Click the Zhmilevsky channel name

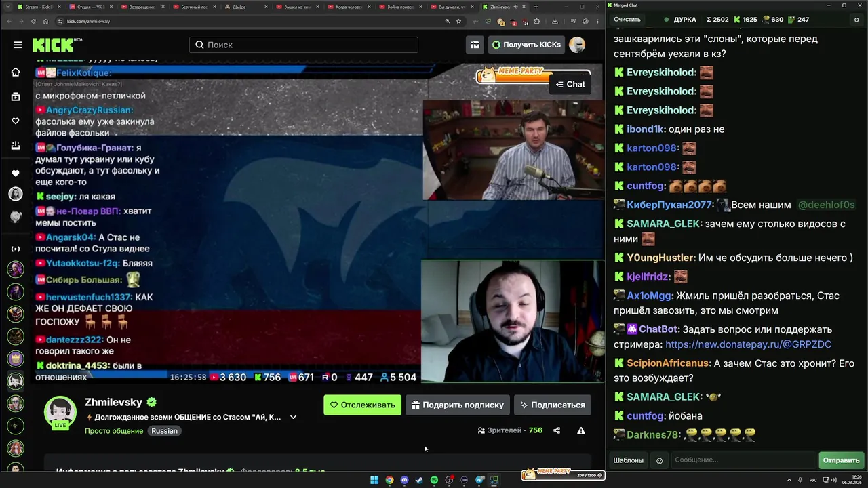(x=114, y=402)
